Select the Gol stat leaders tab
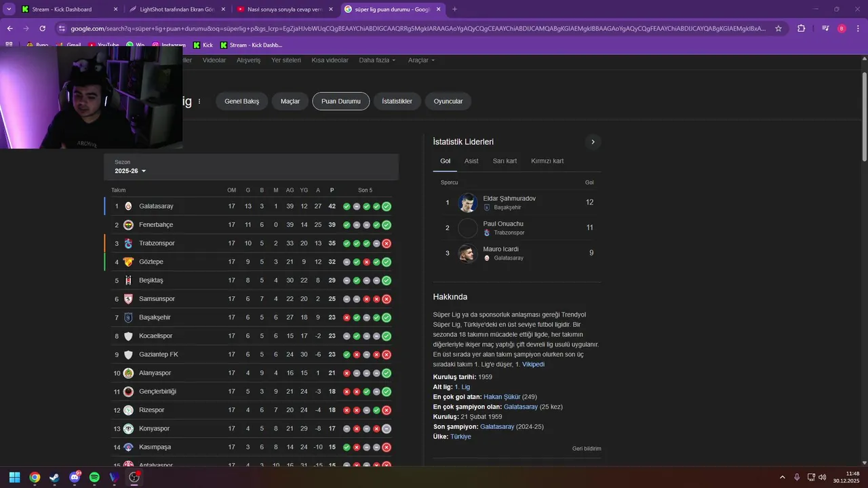The image size is (868, 488). coord(445,161)
